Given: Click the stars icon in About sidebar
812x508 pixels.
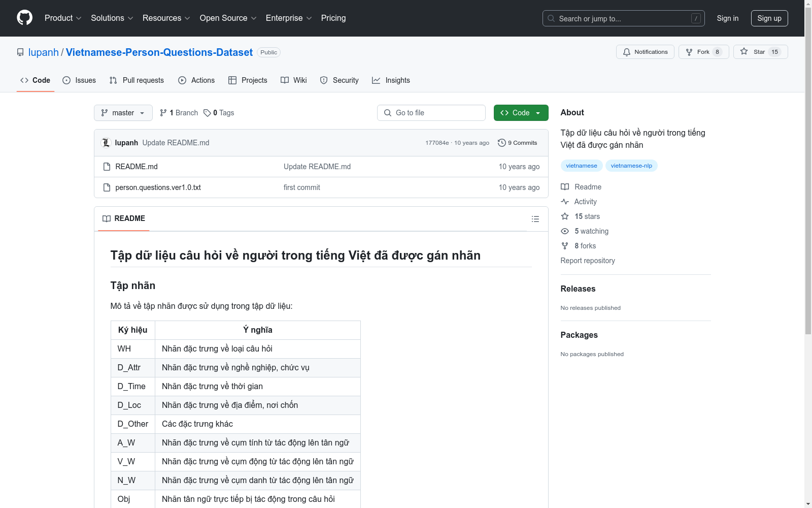Looking at the screenshot, I should pos(565,216).
